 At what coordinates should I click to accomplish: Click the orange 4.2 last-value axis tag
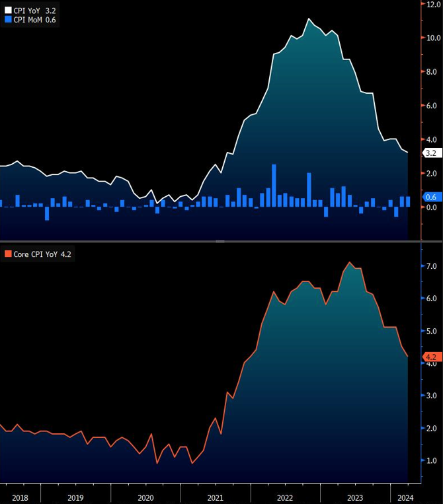[x=432, y=357]
